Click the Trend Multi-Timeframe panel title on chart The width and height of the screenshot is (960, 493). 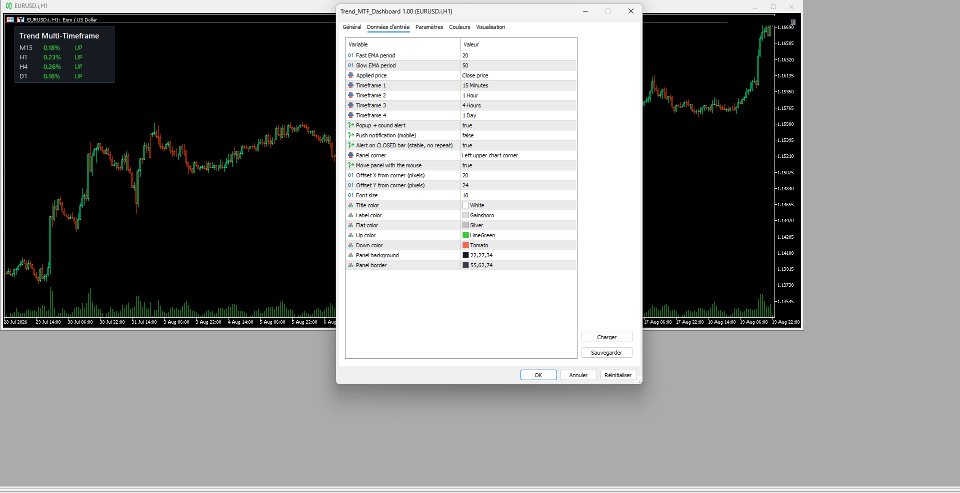pyautogui.click(x=59, y=36)
